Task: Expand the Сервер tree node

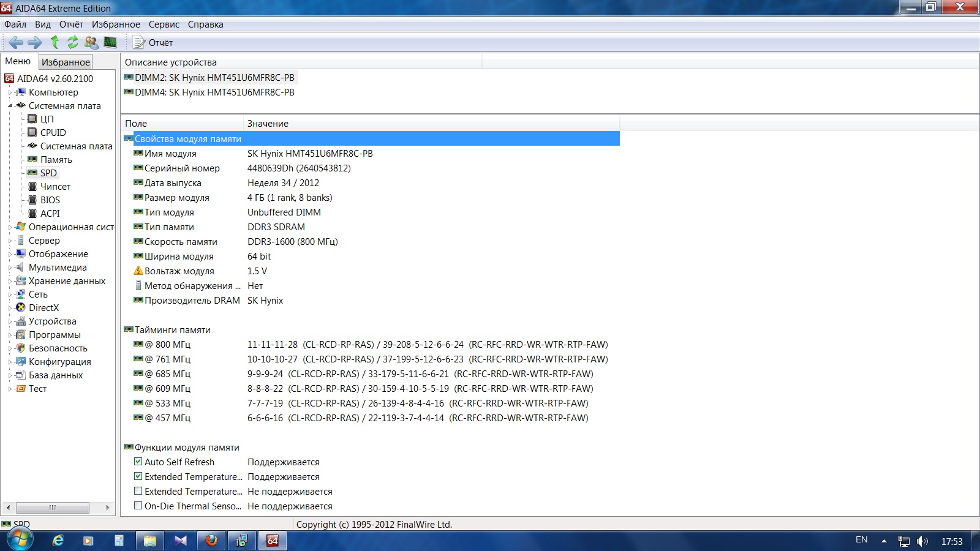Action: pyautogui.click(x=10, y=241)
